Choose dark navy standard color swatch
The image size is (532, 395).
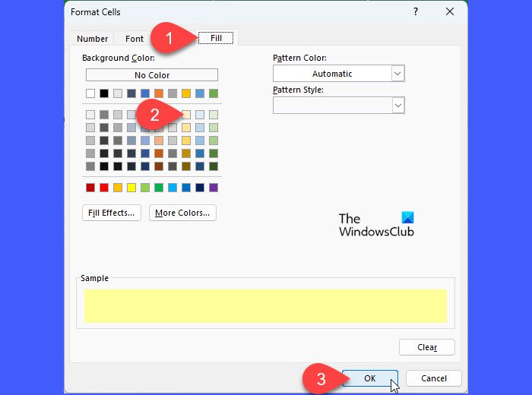point(200,188)
